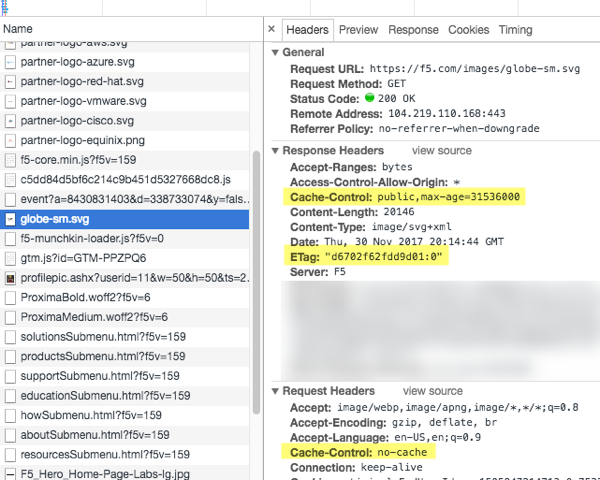Screen dimensions: 600x480
Task: Click the F5_Hero_Home-Page-Labs-lg.jpg icon
Action: 10,474
